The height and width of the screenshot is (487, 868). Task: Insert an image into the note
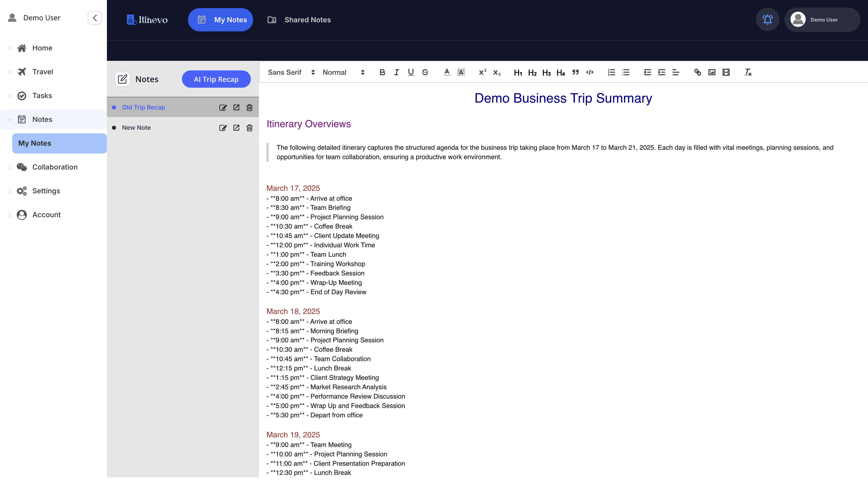tap(712, 72)
